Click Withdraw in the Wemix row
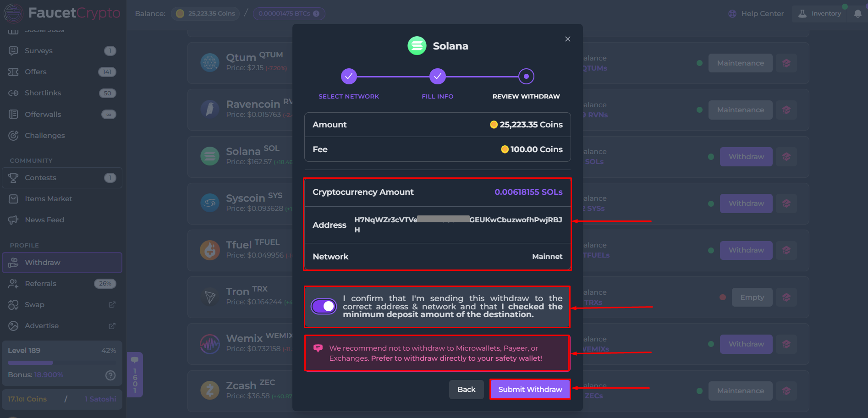The width and height of the screenshot is (868, 418). pos(746,344)
